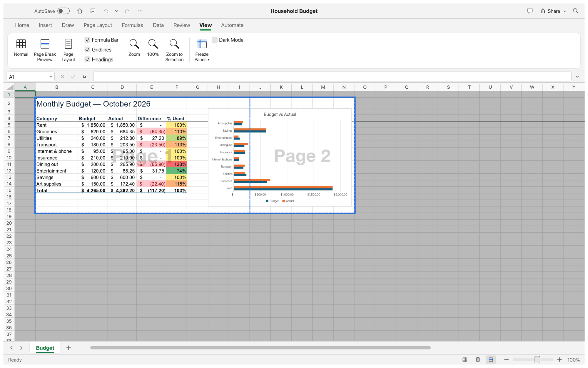Switch to Page Layout view from status bar

(x=478, y=360)
